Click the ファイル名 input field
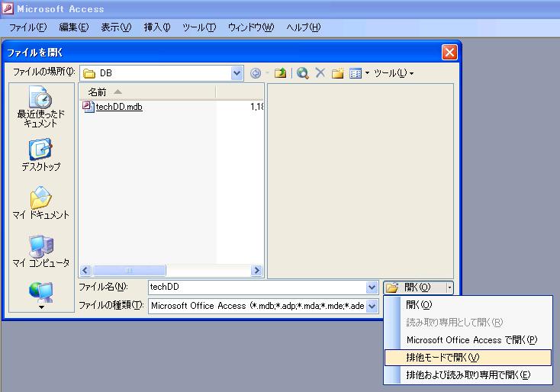 256,288
